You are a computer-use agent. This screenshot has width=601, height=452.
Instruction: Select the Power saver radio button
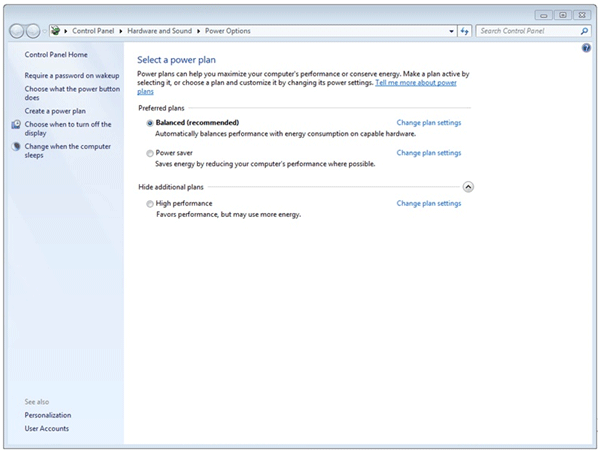click(150, 153)
